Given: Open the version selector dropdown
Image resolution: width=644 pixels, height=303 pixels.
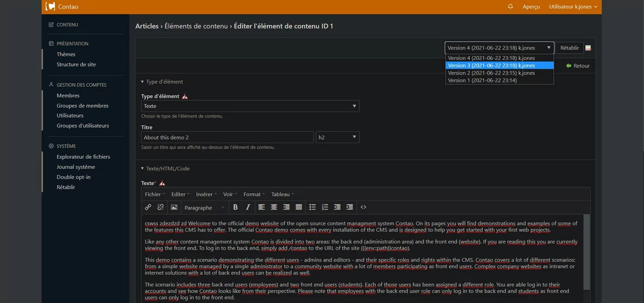Looking at the screenshot, I should [499, 48].
